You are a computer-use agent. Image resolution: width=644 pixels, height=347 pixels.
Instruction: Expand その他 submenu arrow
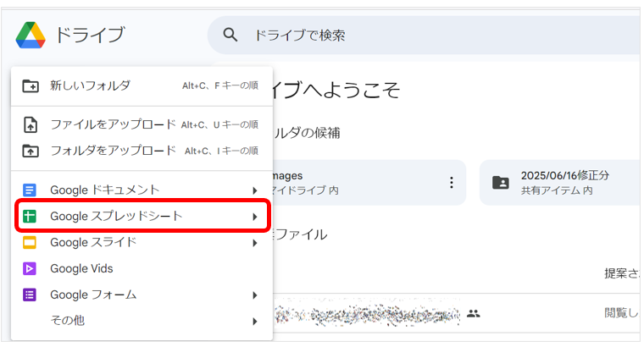coord(255,322)
